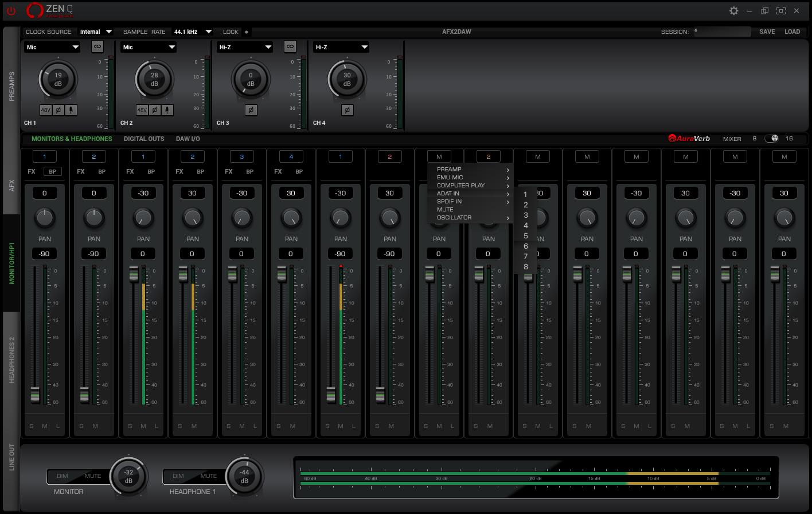
Task: Open the AuraVerb reverb panel
Action: click(x=689, y=138)
